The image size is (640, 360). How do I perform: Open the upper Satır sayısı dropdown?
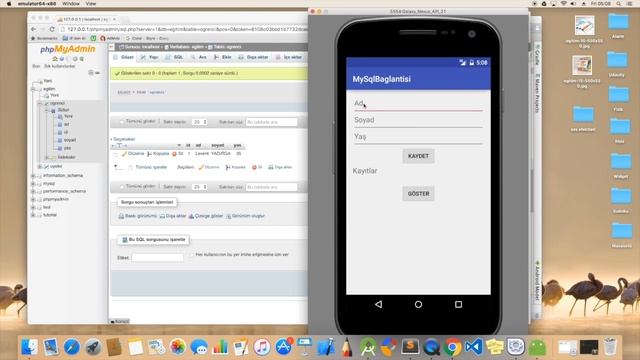(200, 122)
